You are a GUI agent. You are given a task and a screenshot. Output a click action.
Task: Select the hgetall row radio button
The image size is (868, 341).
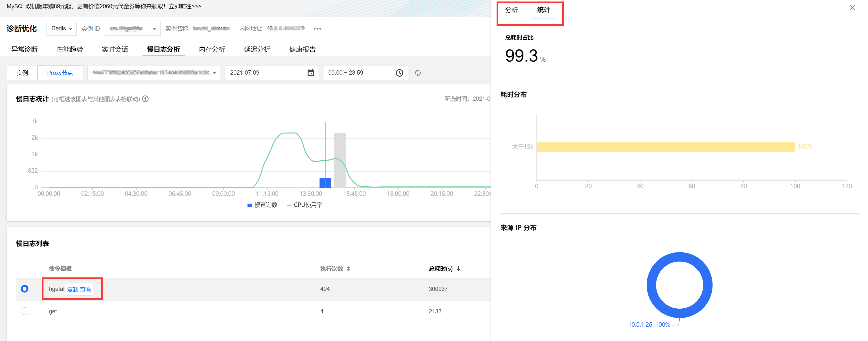click(25, 289)
